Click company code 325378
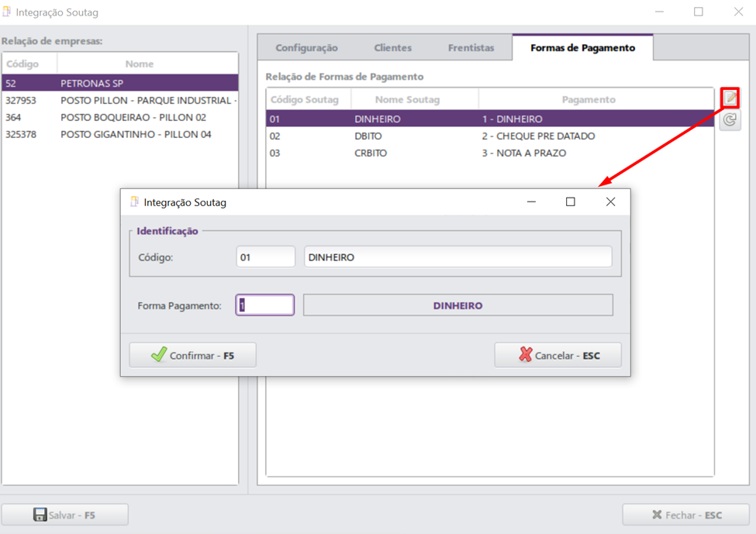 (x=21, y=134)
